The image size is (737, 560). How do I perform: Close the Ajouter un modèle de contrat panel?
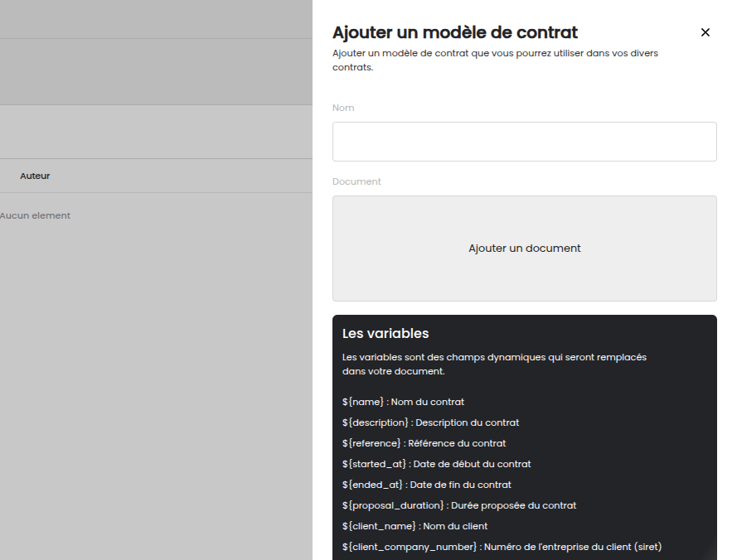tap(705, 32)
